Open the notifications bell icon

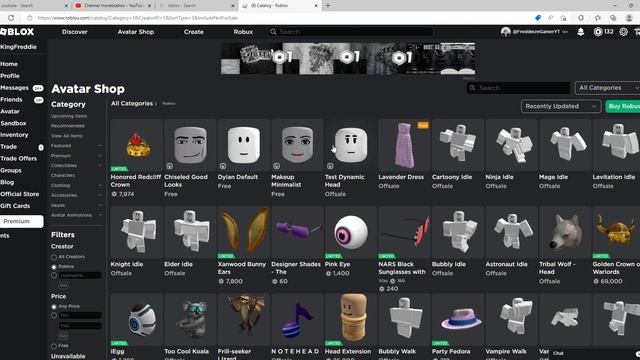(x=580, y=32)
